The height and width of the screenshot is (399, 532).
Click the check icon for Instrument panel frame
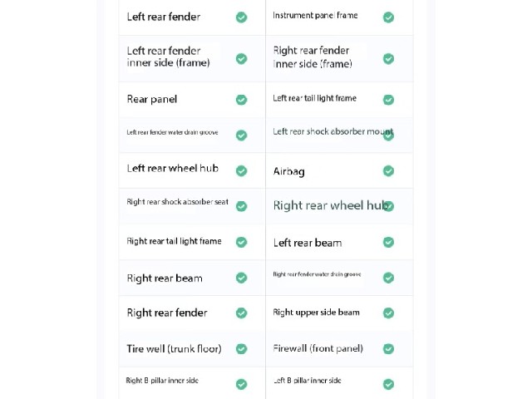(x=388, y=17)
